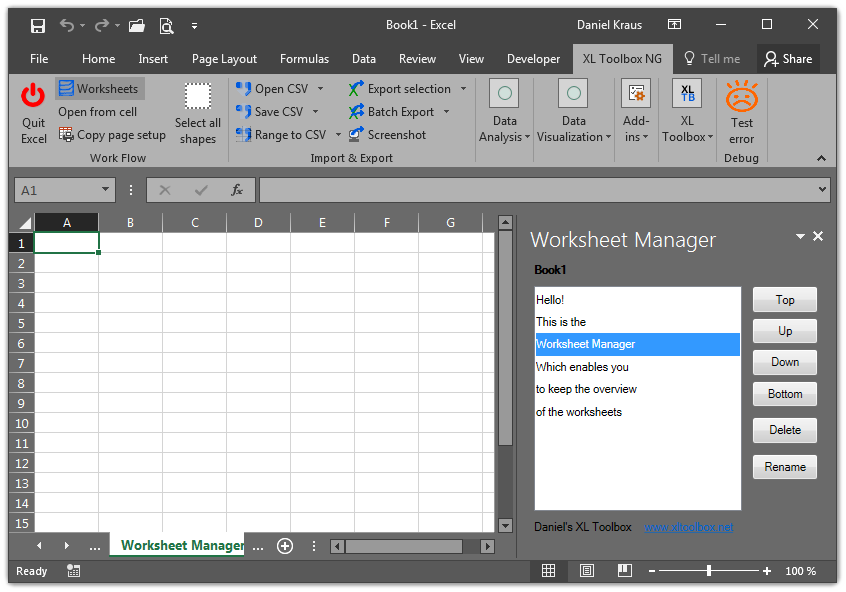The image size is (846, 592).
Task: Open the Add-ins menu
Action: coord(636,112)
